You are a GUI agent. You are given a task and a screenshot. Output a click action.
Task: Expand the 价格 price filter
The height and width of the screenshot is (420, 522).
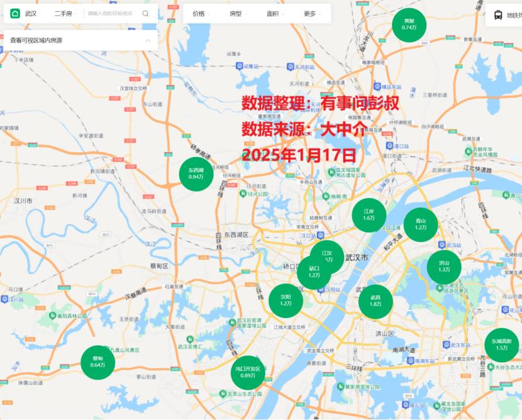[x=201, y=13]
